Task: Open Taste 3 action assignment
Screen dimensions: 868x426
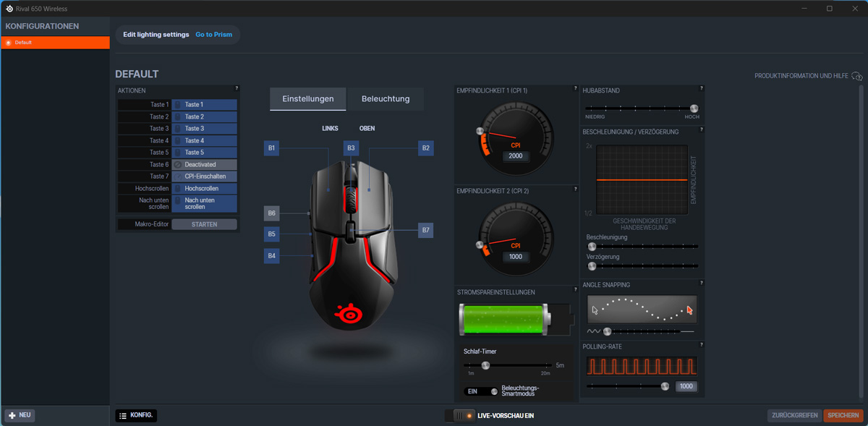Action: (205, 129)
